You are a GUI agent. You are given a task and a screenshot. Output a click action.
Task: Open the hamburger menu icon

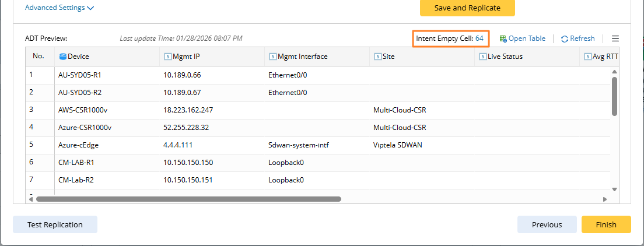click(615, 38)
